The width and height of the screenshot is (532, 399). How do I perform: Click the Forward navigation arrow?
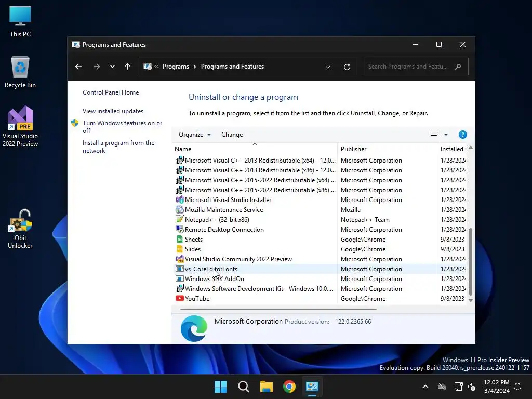pyautogui.click(x=96, y=66)
